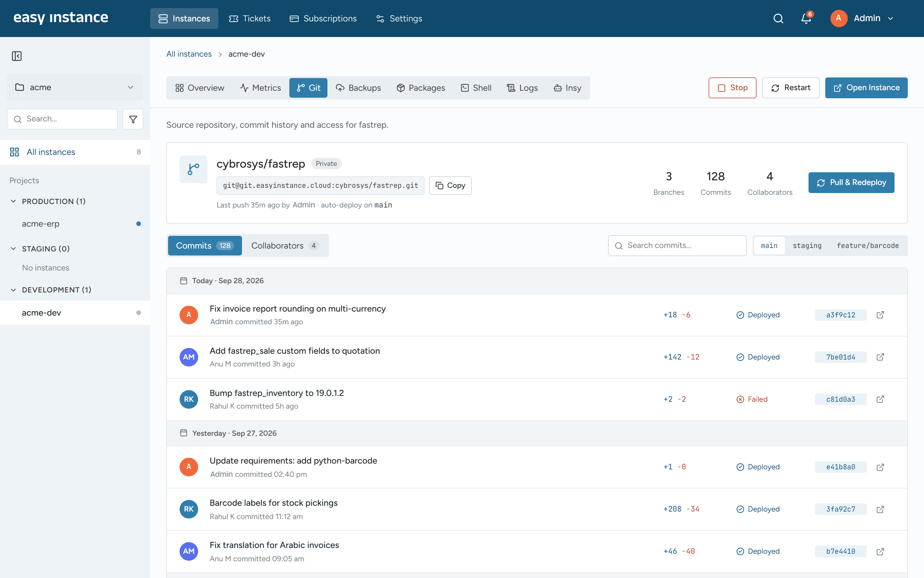This screenshot has height=578, width=924.
Task: Click the Admin avatar in top bar
Action: [x=839, y=18]
